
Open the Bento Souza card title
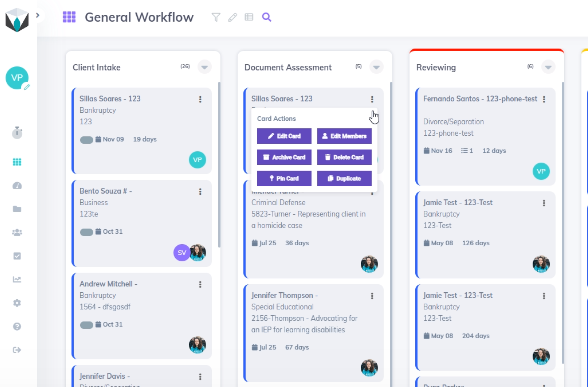tap(106, 191)
